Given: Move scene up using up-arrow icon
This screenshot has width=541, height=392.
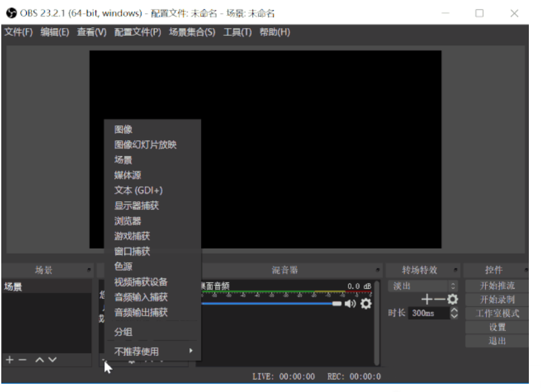Looking at the screenshot, I should (40, 360).
